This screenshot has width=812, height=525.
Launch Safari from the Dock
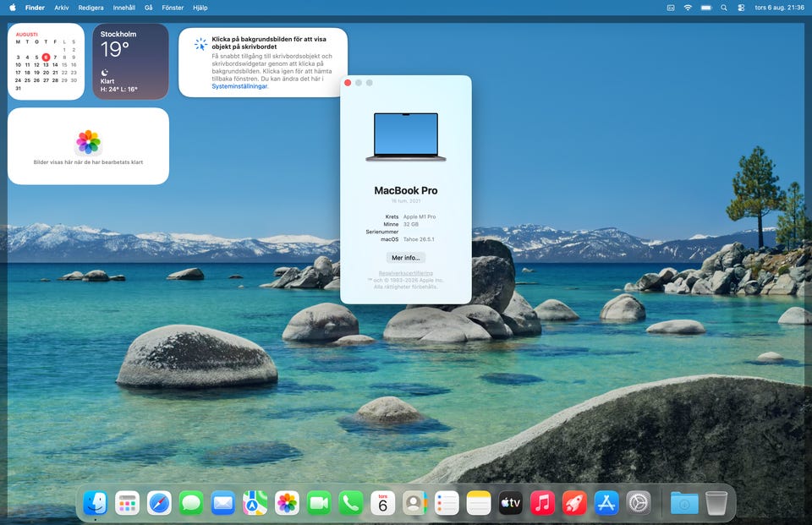159,503
